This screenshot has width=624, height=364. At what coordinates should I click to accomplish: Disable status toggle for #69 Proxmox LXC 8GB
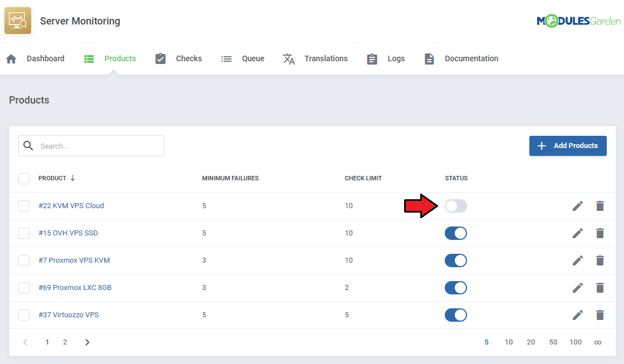point(456,288)
